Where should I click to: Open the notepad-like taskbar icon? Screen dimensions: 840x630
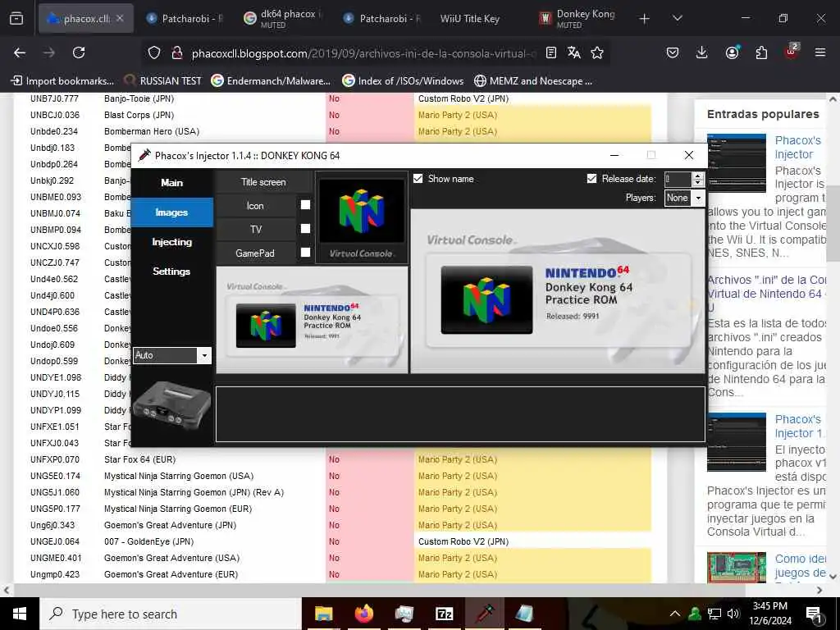point(524,614)
